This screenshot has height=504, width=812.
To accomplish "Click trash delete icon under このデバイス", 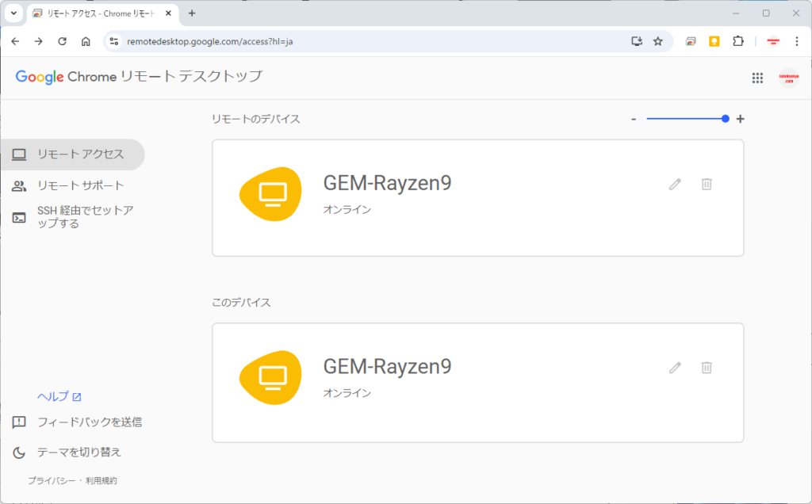I will click(x=707, y=367).
